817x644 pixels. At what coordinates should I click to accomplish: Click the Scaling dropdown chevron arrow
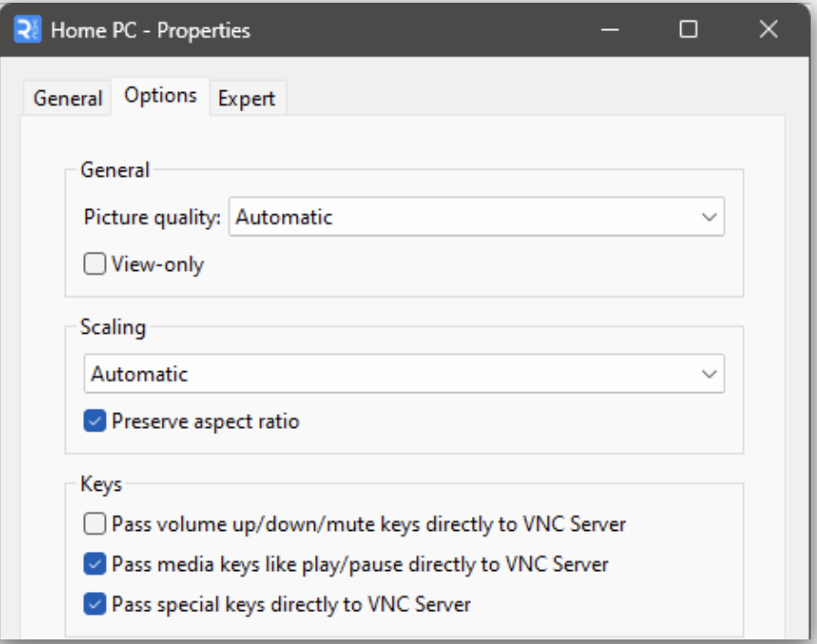709,374
